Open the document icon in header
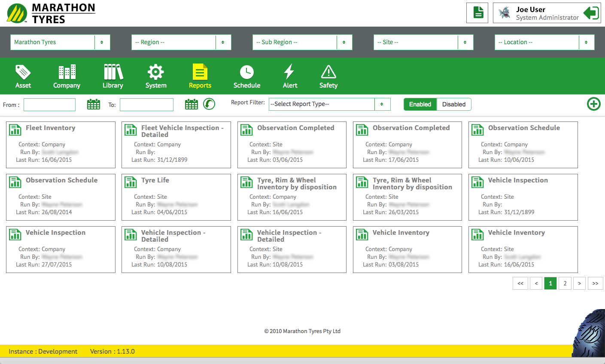The height and width of the screenshot is (364, 605). pos(477,13)
